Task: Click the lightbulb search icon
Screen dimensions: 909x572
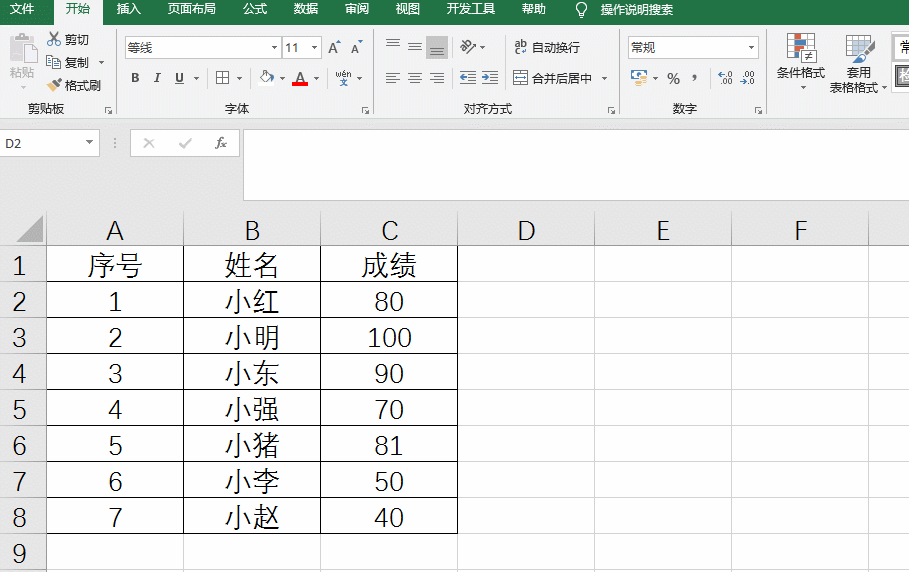Action: 581,10
